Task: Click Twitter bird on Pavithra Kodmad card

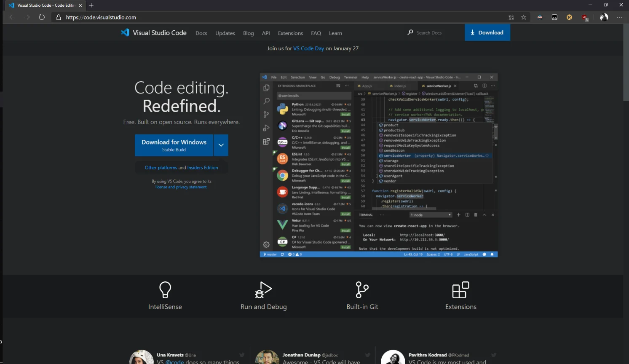Action: [x=493, y=355]
